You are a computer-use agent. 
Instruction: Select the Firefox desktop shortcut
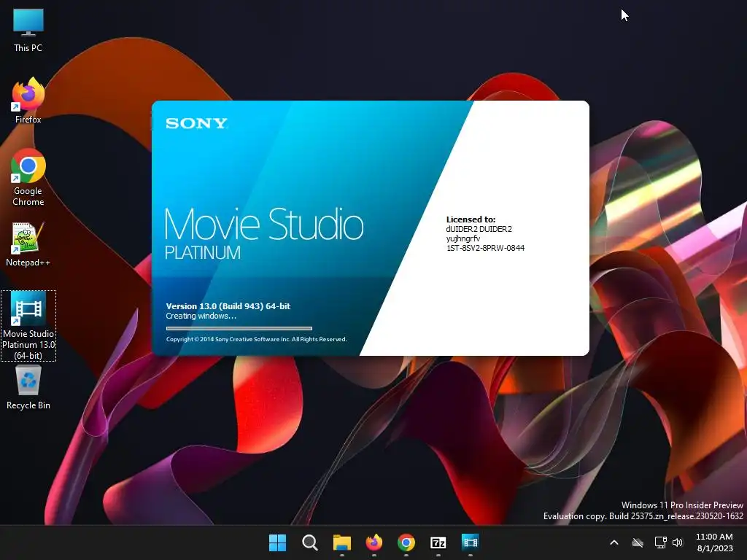[x=28, y=101]
